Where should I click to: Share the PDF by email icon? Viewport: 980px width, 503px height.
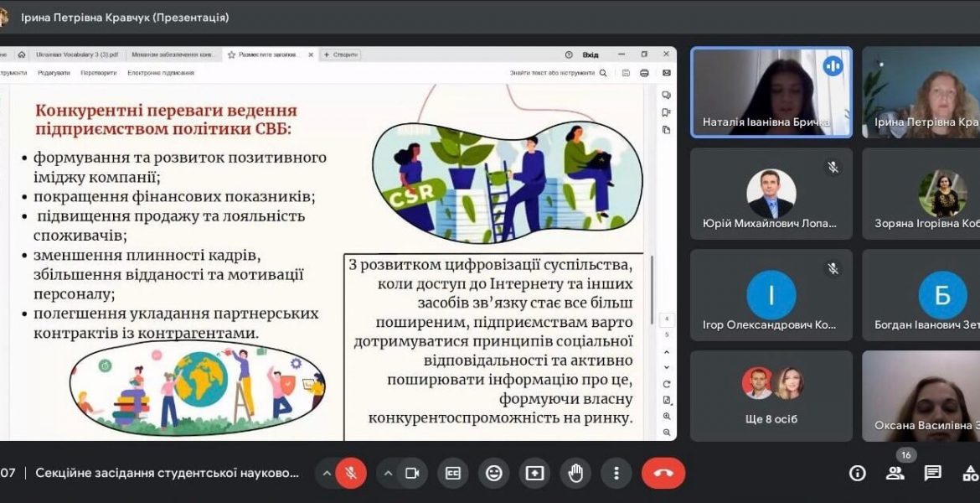pos(666,73)
